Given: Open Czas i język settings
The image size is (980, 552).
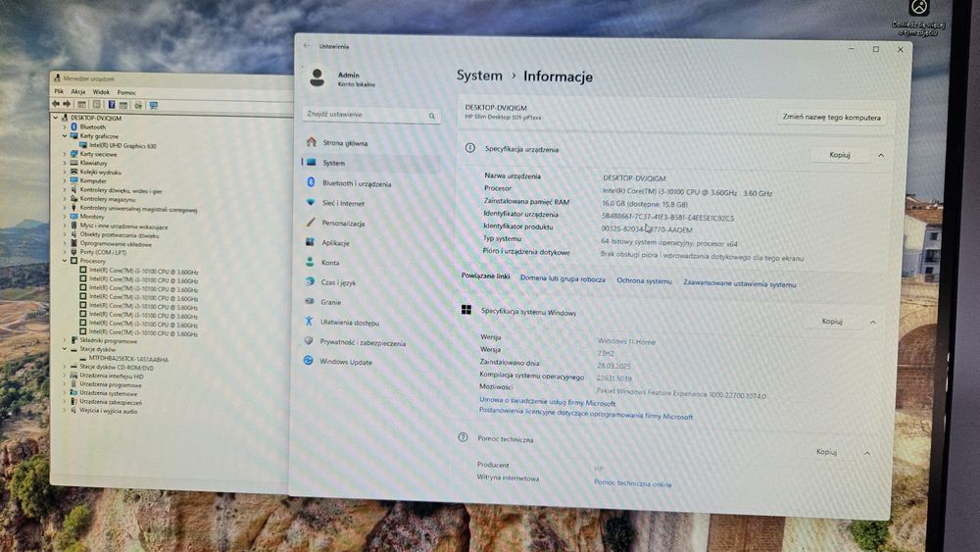Looking at the screenshot, I should click(x=338, y=282).
